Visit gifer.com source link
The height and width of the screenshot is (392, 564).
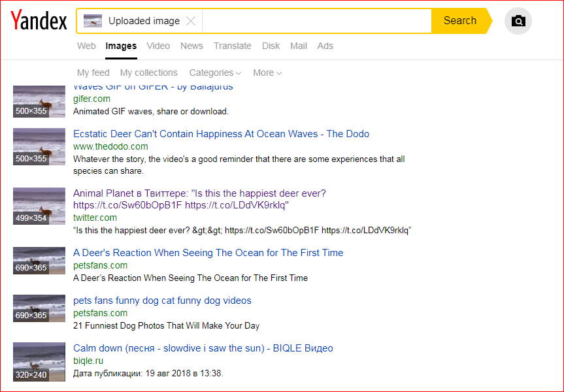(91, 99)
